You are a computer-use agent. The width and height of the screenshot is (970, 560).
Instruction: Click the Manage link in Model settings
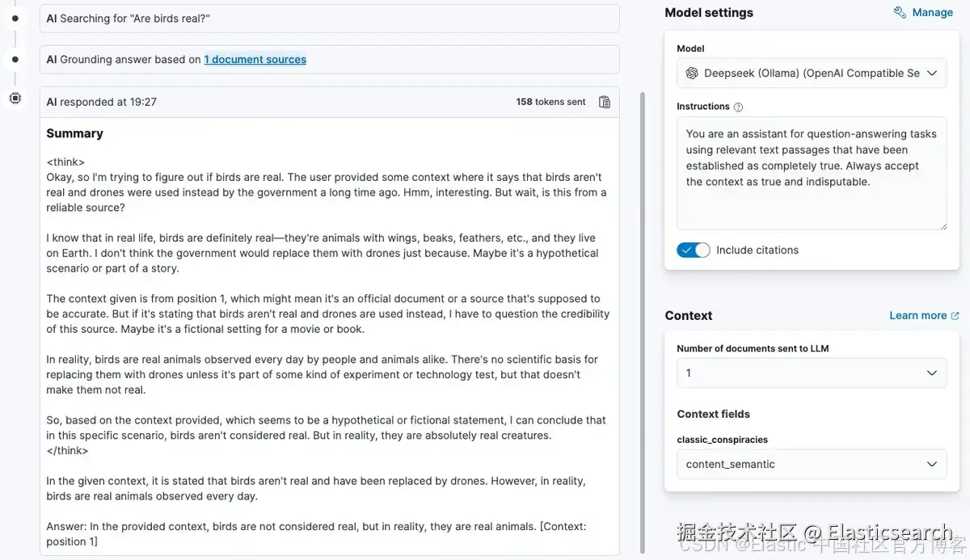932,12
